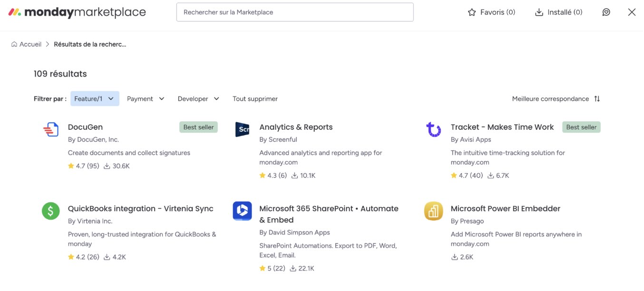Click Create documents and collect signatures description

click(x=129, y=153)
